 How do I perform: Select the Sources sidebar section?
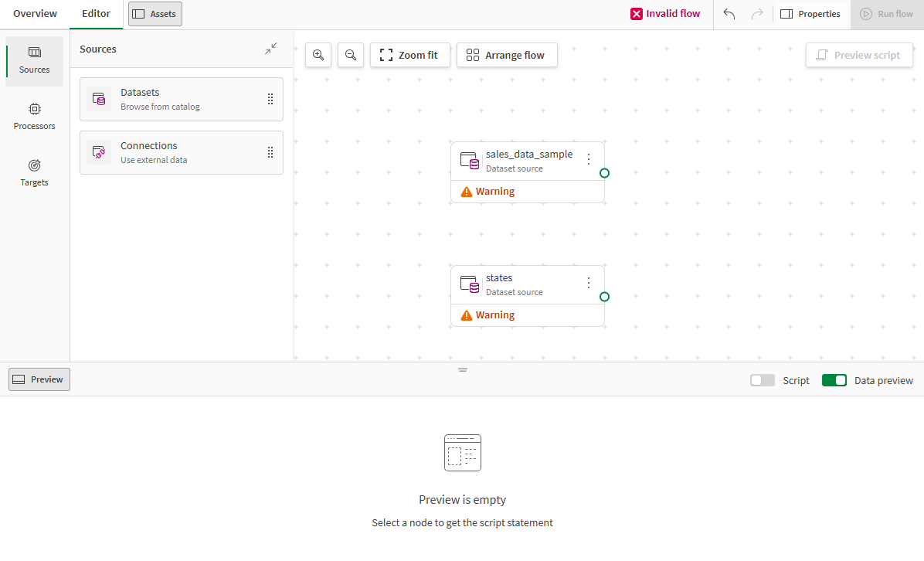coord(35,60)
